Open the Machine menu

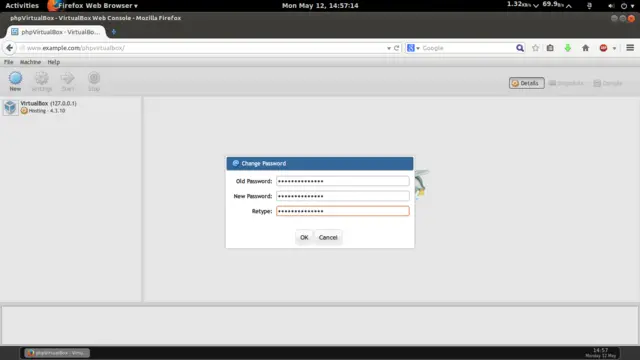point(30,62)
